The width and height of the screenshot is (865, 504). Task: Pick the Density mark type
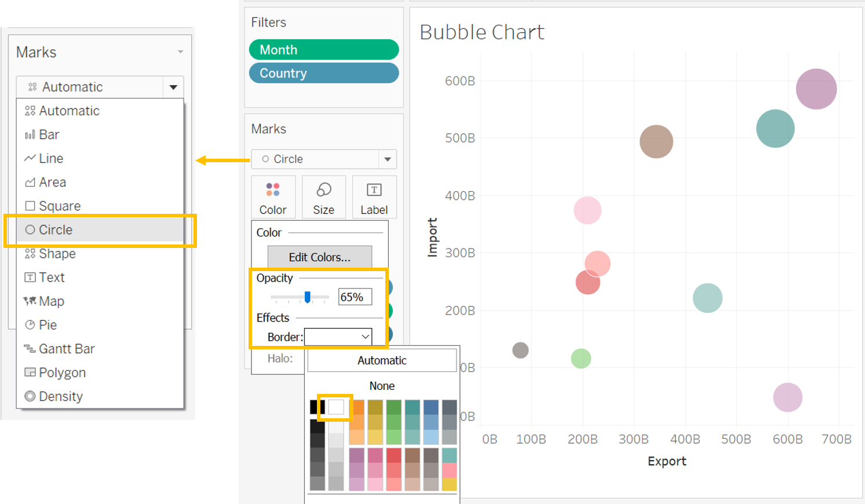(60, 396)
